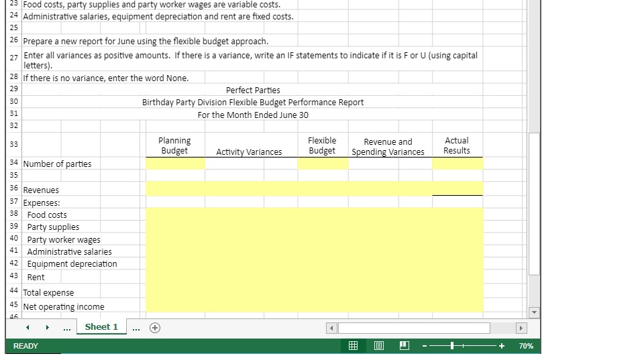The width and height of the screenshot is (644, 362).
Task: Open more sheets ellipsis right of Sheet 1
Action: click(136, 328)
